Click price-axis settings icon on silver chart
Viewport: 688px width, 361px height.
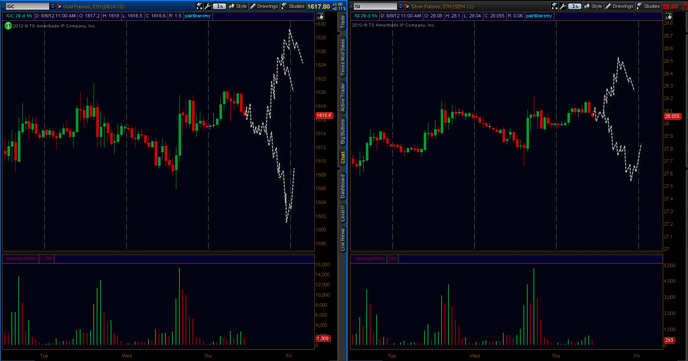tap(668, 16)
